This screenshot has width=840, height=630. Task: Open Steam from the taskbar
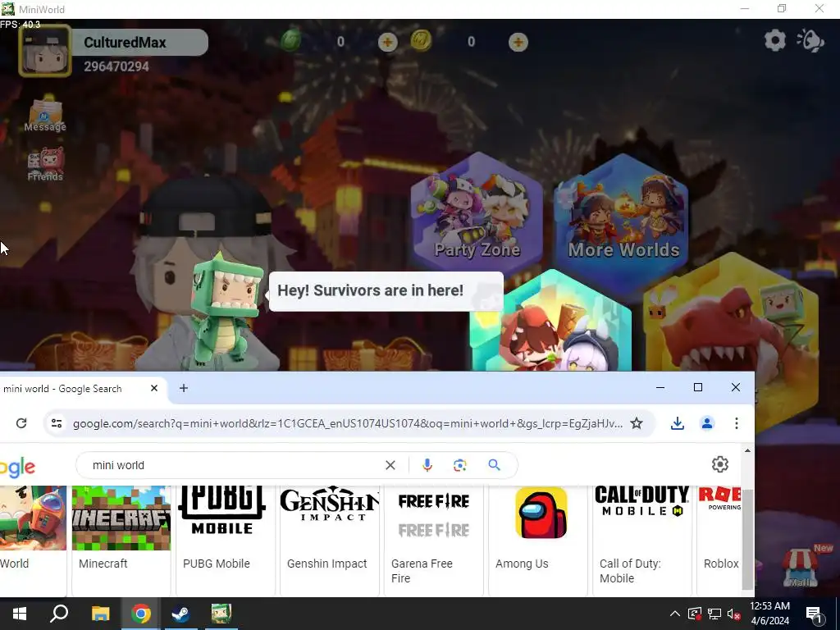point(180,614)
